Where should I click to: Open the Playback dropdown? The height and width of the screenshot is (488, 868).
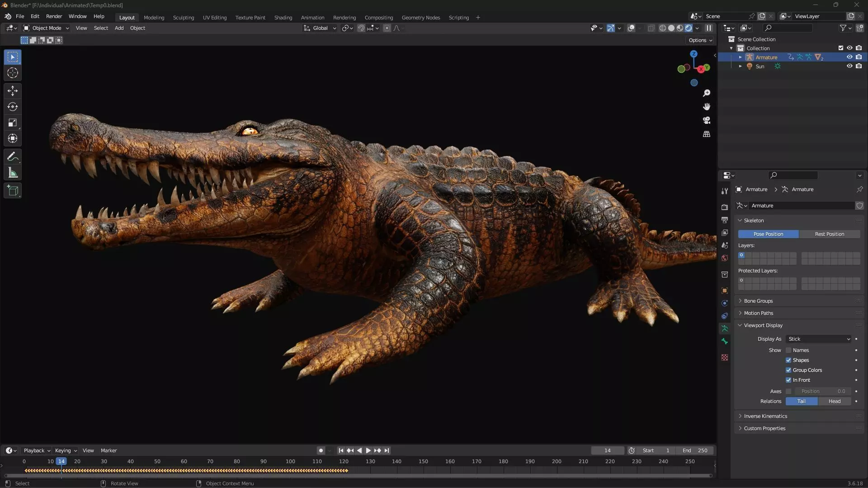pos(37,450)
